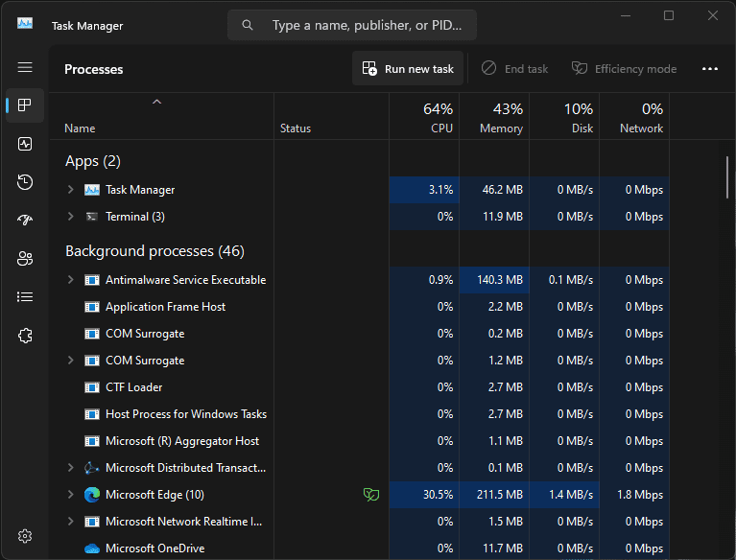Click the Terminal process icon

pos(91,217)
